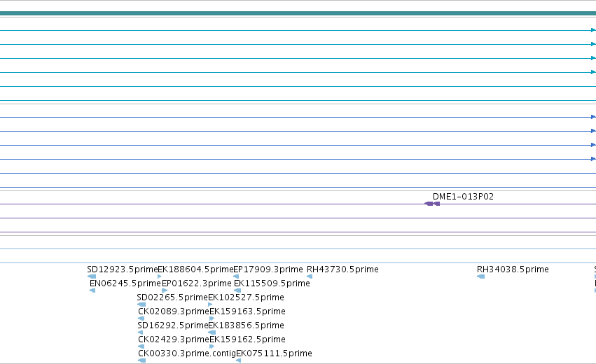The height and width of the screenshot is (364, 596).
Task: Click the small arrow feature under EK188604.5prime
Action: (160, 276)
